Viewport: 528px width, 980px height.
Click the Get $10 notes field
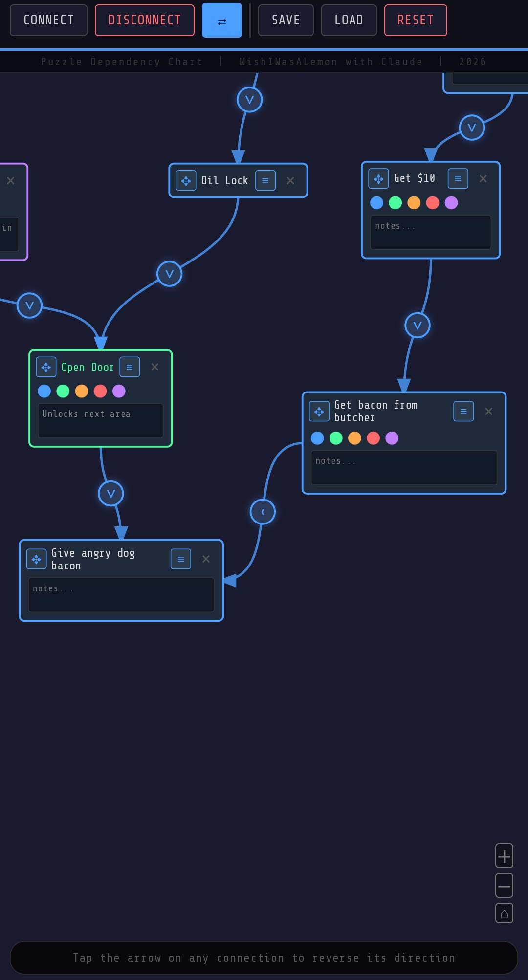point(431,233)
